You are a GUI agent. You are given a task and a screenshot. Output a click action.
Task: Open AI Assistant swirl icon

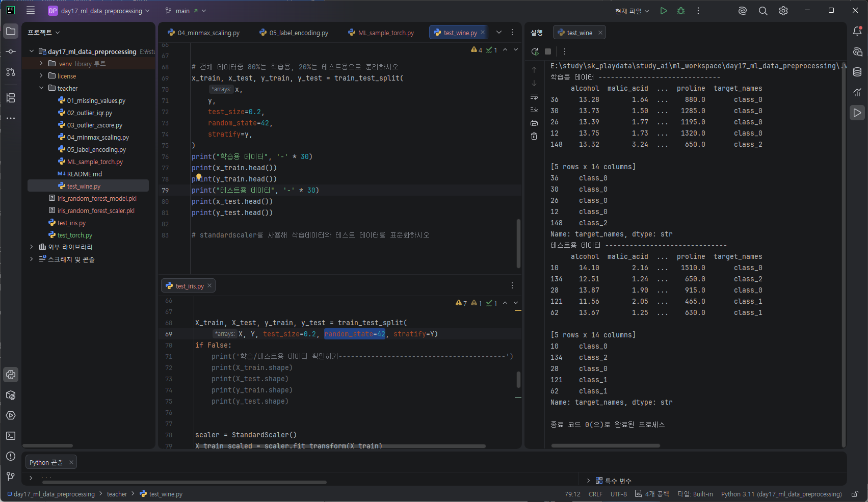coord(743,11)
